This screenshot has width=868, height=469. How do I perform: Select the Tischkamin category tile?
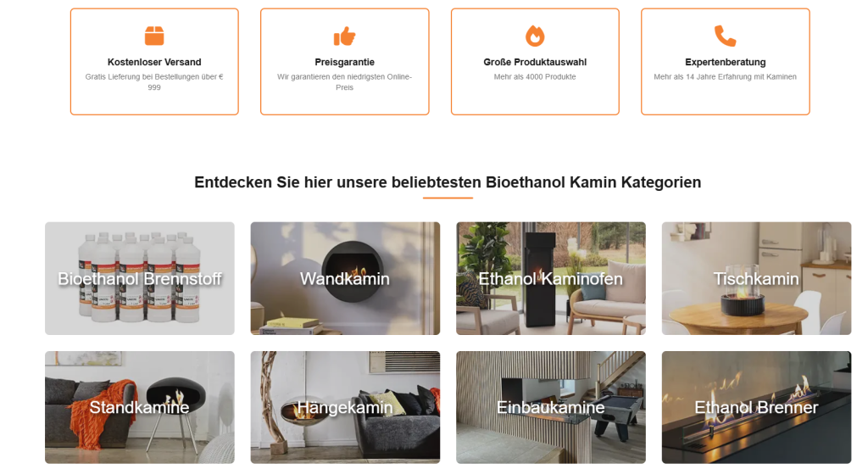(756, 278)
